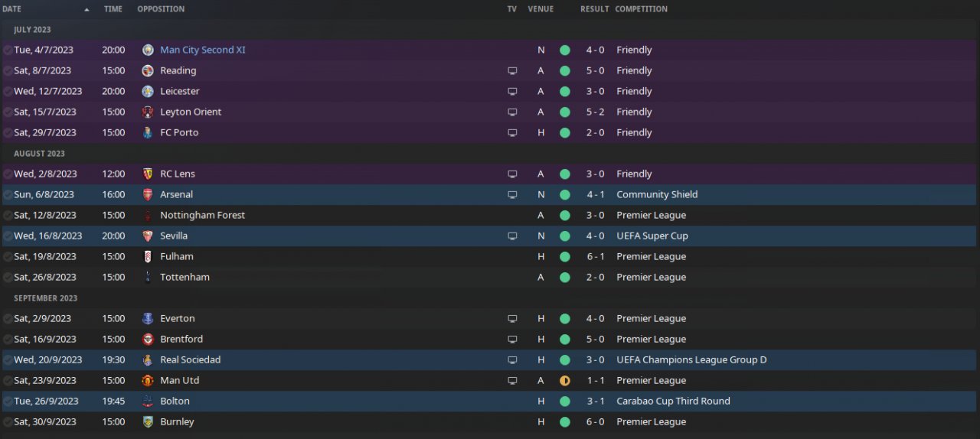
Task: Click the Arsenal club crest
Action: (x=148, y=195)
